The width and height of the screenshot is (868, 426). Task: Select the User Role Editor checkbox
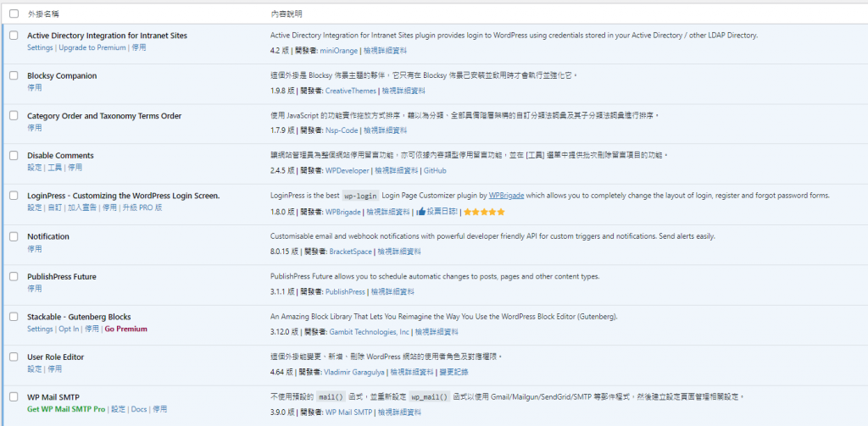pyautogui.click(x=14, y=357)
